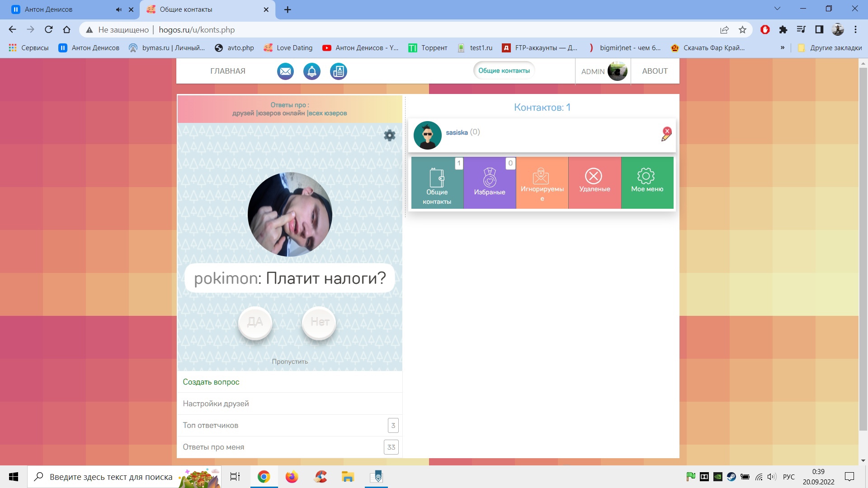The width and height of the screenshot is (868, 488).
Task: Open Настройки друзей
Action: 216,404
